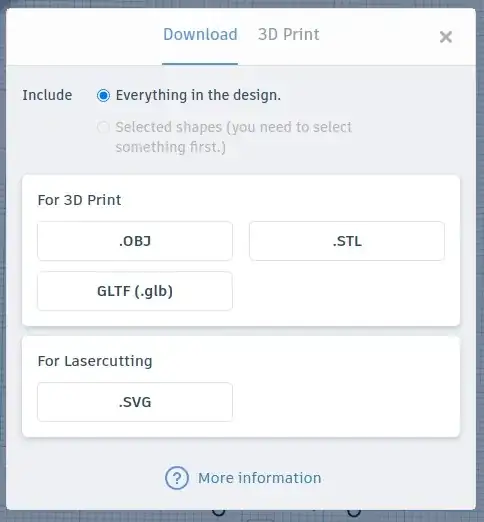The height and width of the screenshot is (522, 484).
Task: Click the empty area right of the .SVG button
Action: [x=347, y=402]
